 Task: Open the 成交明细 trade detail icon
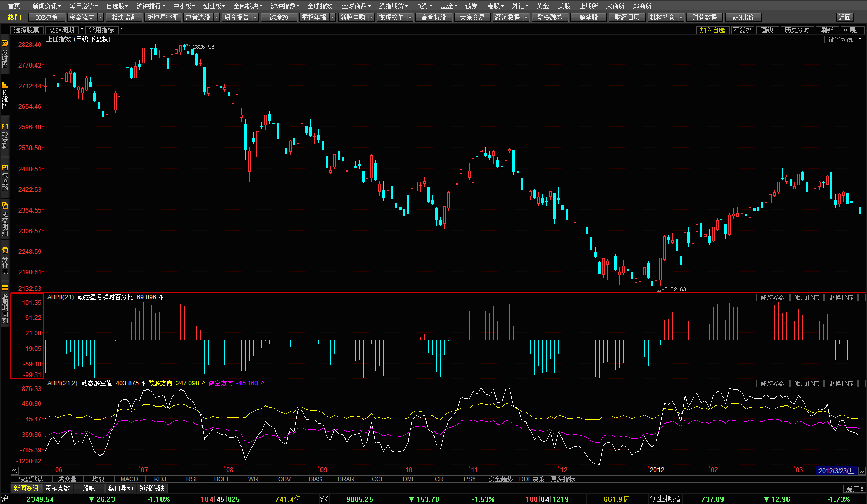point(5,219)
